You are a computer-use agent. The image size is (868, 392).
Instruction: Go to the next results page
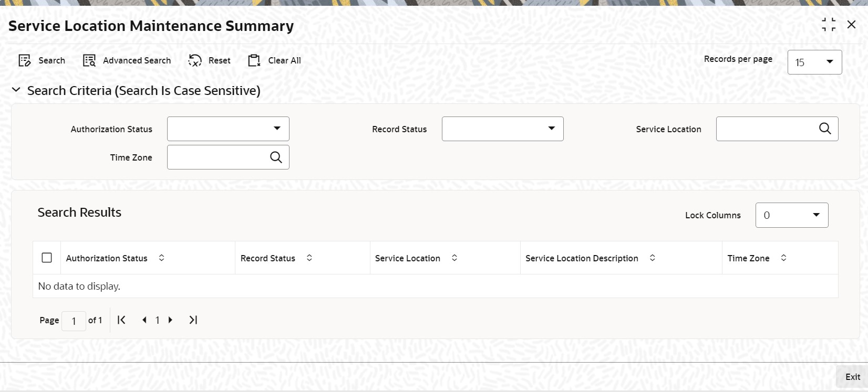click(x=170, y=320)
